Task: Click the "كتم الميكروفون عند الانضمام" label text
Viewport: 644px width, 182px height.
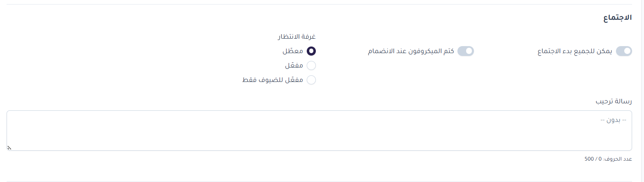Action: pyautogui.click(x=411, y=51)
